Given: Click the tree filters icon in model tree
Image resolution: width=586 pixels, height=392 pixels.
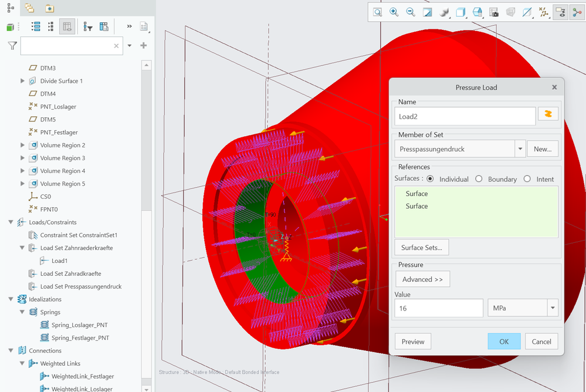Looking at the screenshot, I should pos(88,26).
